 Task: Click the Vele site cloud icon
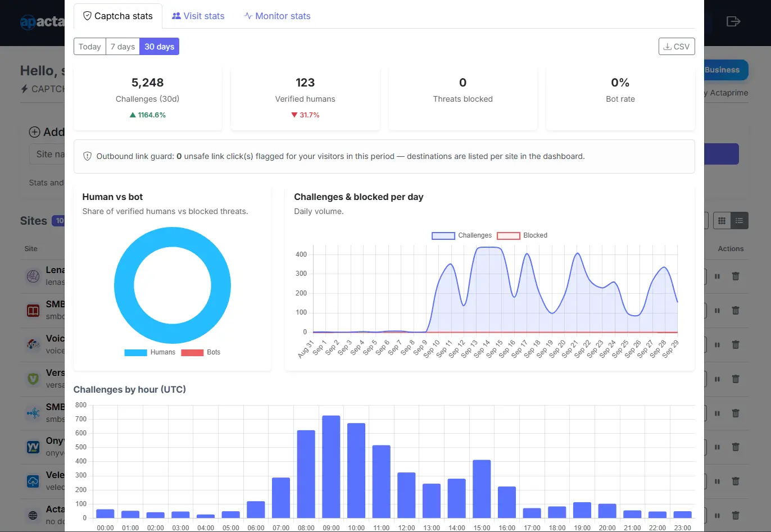point(33,481)
